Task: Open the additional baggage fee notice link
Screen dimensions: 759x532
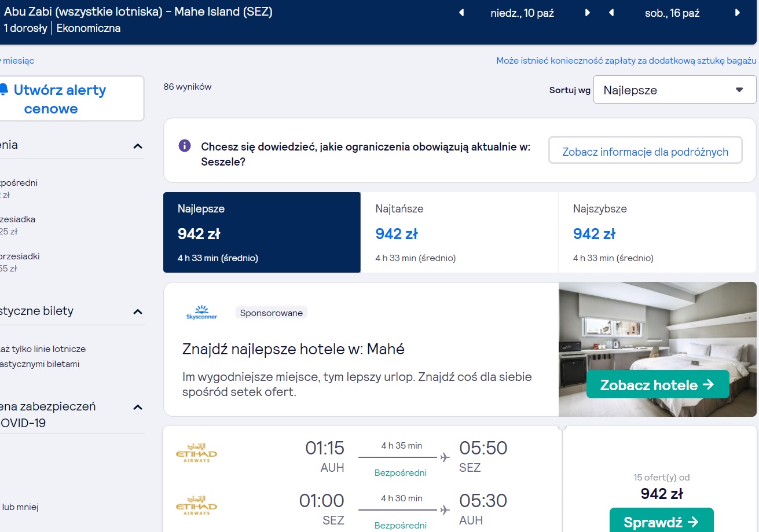Action: pos(626,61)
